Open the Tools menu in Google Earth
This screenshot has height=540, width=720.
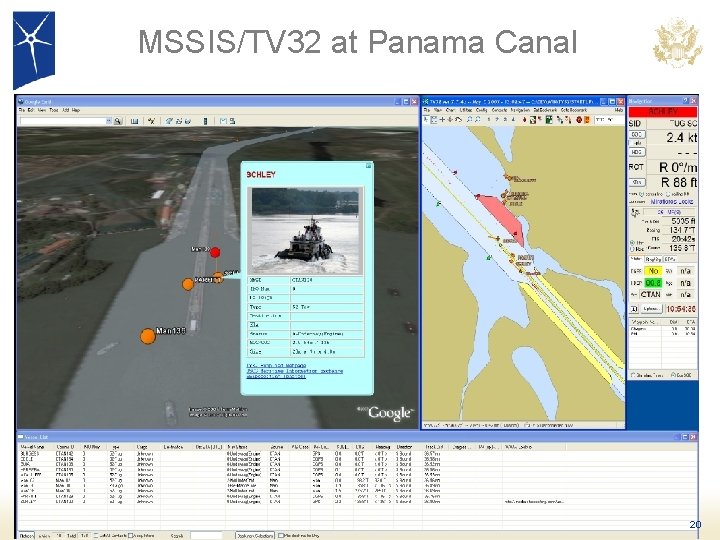[54, 110]
